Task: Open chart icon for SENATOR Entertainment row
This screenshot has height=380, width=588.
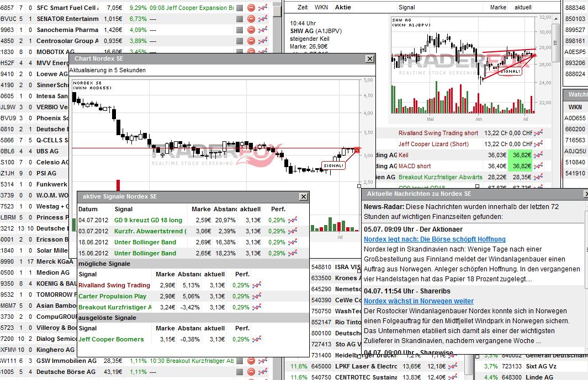Action: pyautogui.click(x=262, y=19)
